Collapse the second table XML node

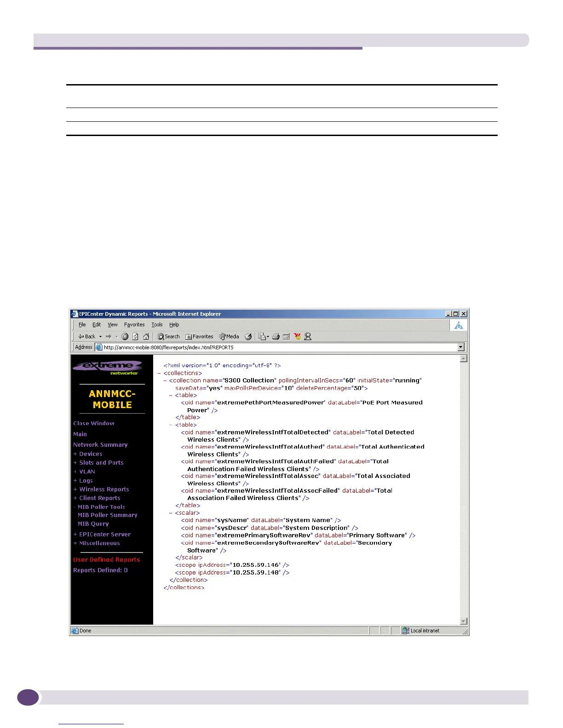171,425
